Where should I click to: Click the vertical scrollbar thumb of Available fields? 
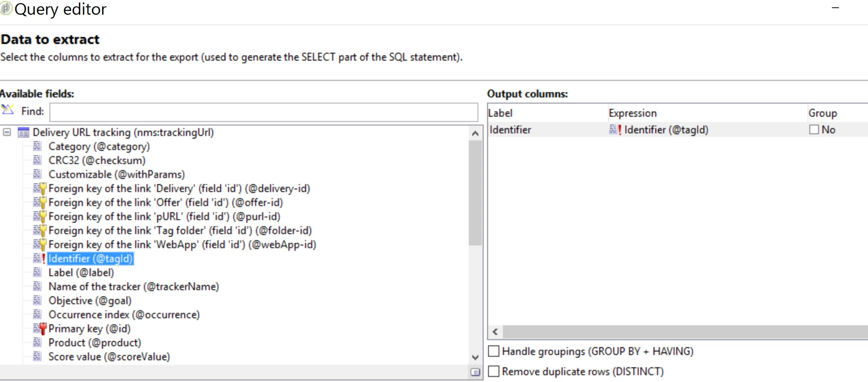tap(475, 193)
